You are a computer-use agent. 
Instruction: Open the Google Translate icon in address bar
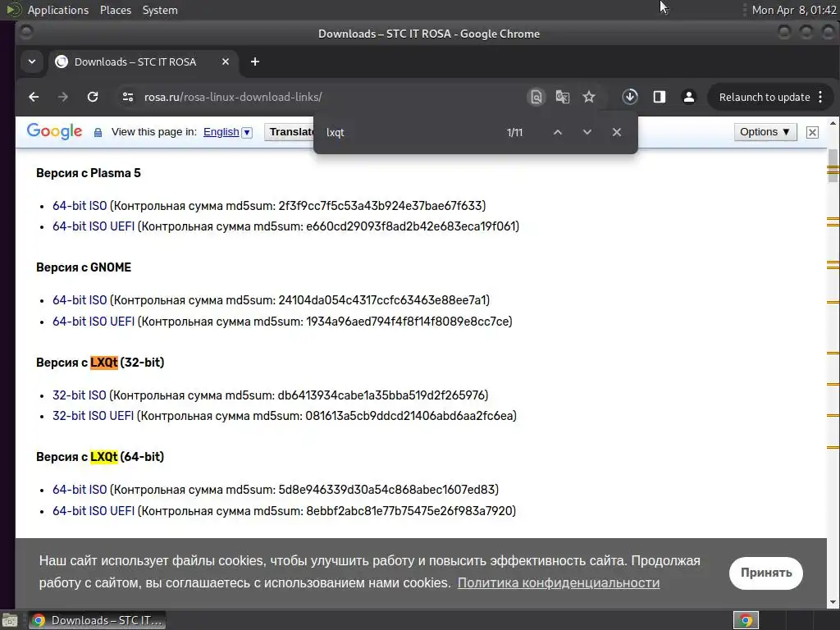[x=563, y=97]
